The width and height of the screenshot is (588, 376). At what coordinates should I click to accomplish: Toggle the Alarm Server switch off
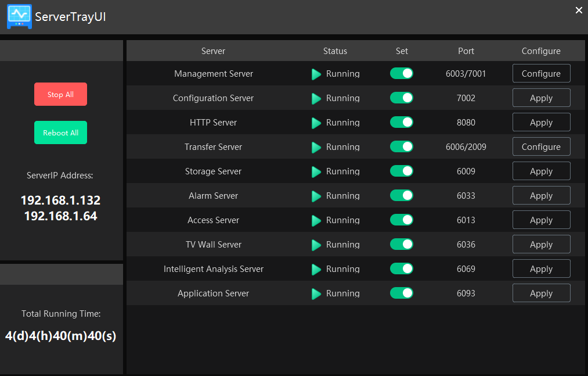tap(402, 195)
